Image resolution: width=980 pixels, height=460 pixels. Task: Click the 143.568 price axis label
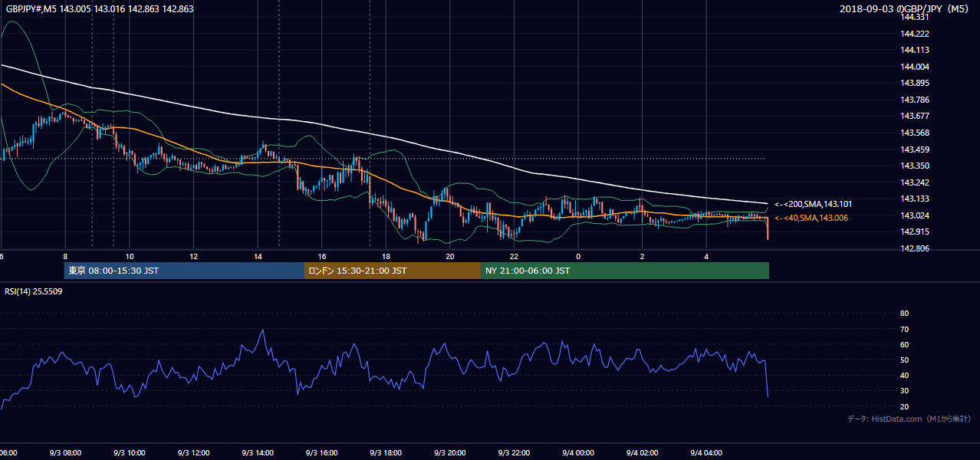[914, 133]
